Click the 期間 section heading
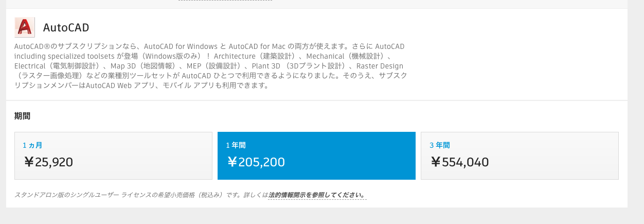Screen dimensions: 644x224 [22, 116]
